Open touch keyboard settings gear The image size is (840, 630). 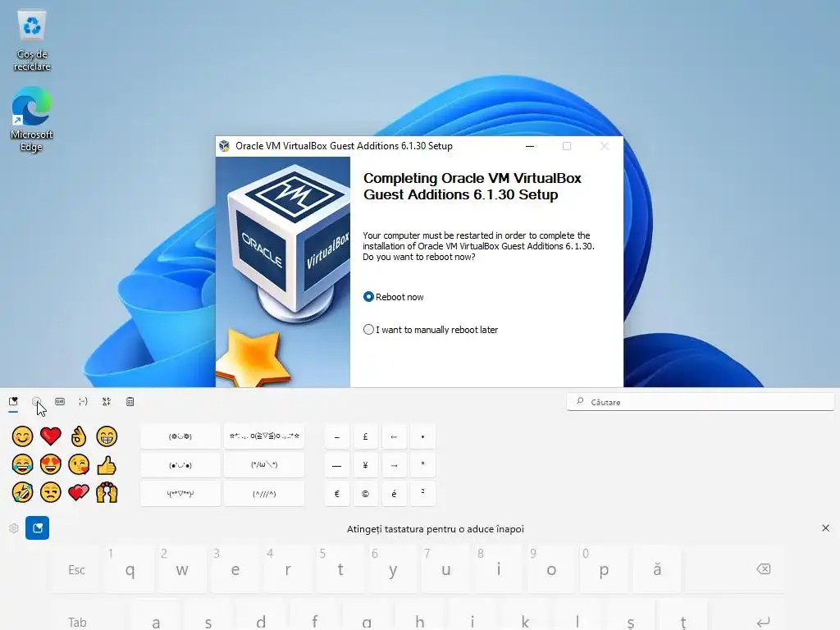[x=14, y=528]
